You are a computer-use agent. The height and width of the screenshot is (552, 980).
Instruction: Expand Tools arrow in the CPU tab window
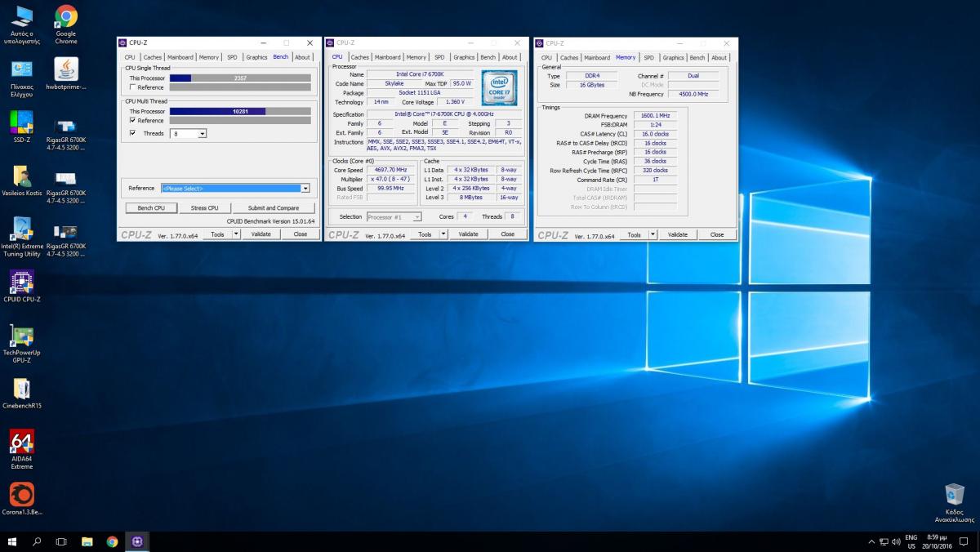coord(444,234)
